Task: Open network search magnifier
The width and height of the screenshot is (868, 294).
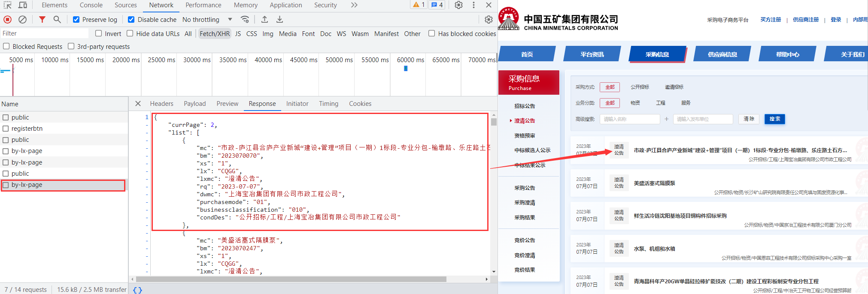Action: [57, 19]
